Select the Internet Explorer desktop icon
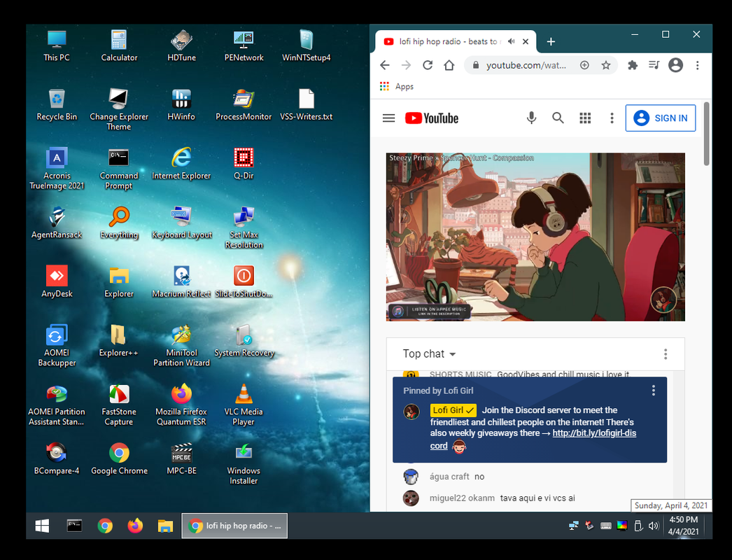Image resolution: width=732 pixels, height=560 pixels. click(181, 164)
